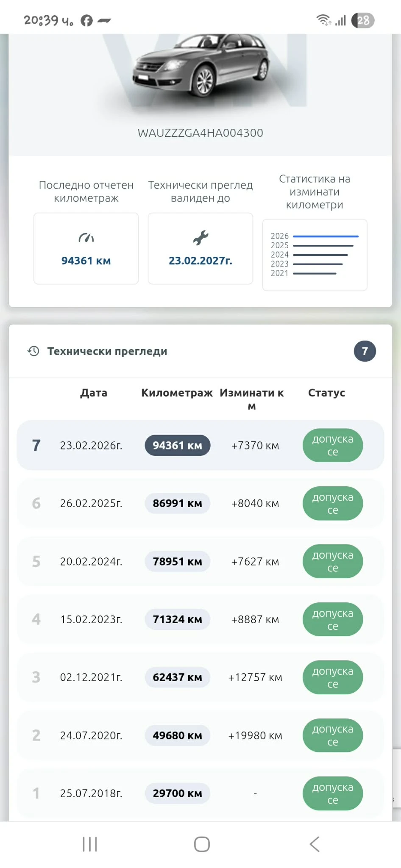Select the 94361 км mileage badge

[x=177, y=446]
